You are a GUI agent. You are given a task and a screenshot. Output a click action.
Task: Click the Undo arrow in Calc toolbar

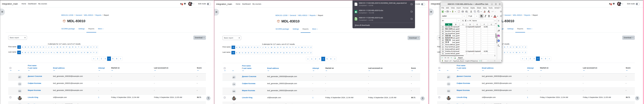pyautogui.click(x=493, y=12)
